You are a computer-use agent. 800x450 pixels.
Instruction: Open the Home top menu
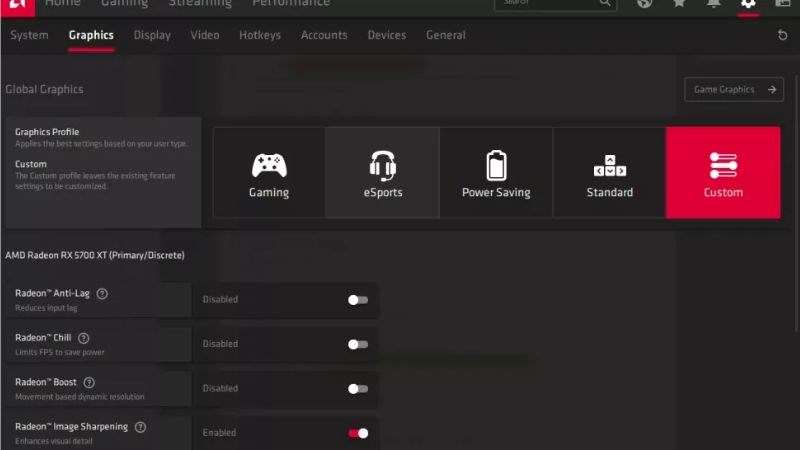point(62,4)
